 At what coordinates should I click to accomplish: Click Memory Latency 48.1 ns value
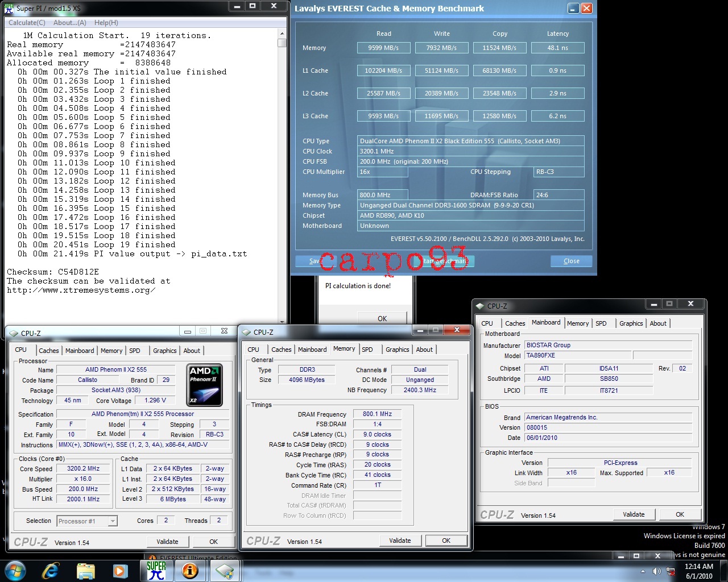(558, 48)
